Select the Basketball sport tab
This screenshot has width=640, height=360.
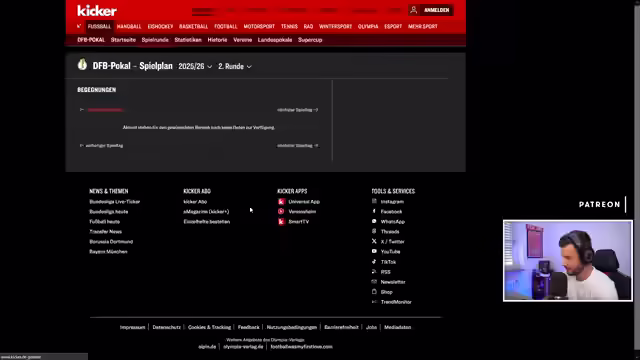[193, 27]
